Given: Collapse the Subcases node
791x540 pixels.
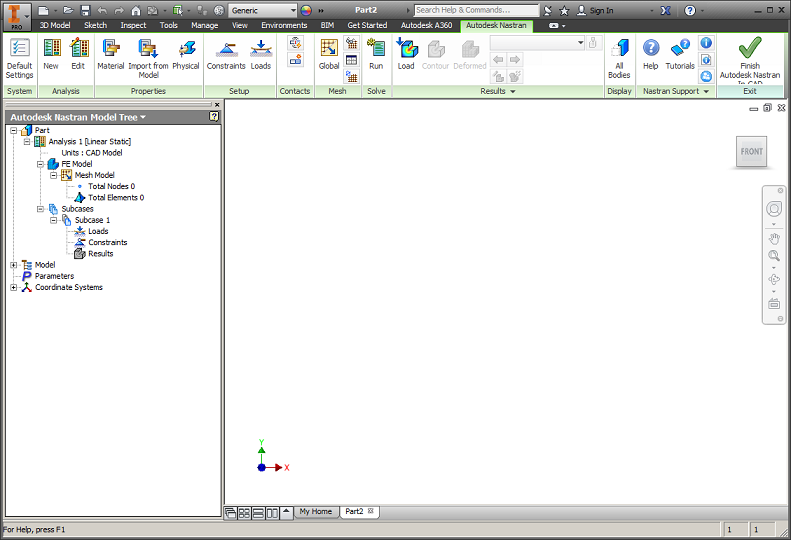Looking at the screenshot, I should click(40, 208).
